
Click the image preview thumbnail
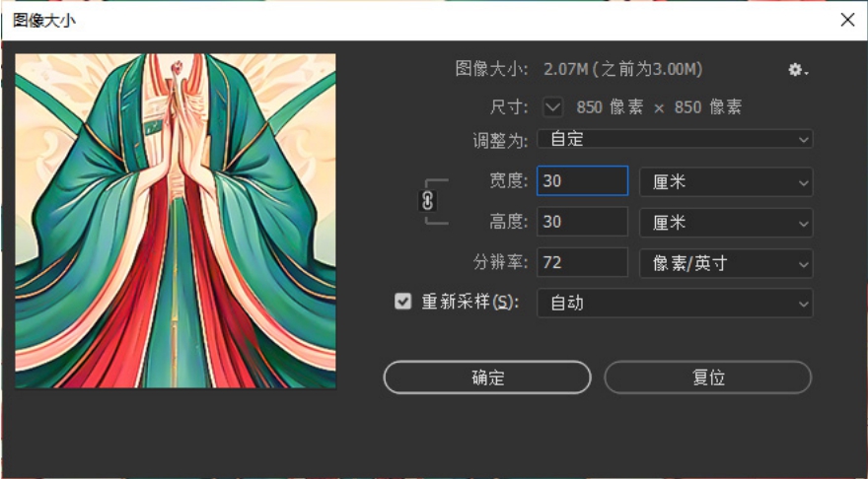[x=176, y=221]
